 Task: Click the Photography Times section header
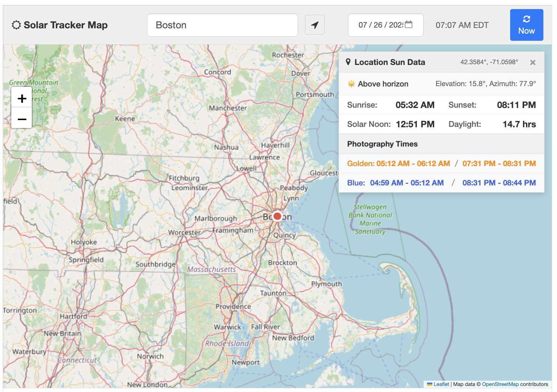click(382, 144)
